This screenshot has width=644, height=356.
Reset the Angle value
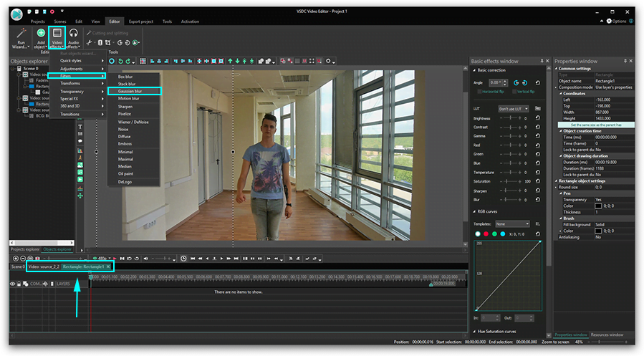pyautogui.click(x=538, y=82)
